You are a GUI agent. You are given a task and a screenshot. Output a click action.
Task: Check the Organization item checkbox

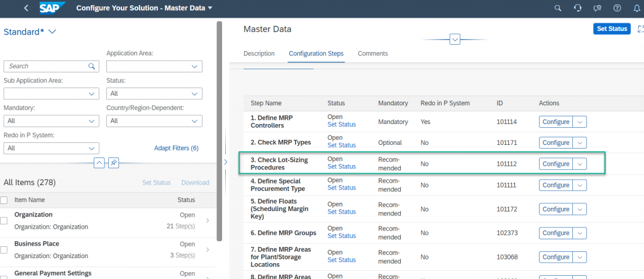[4, 220]
